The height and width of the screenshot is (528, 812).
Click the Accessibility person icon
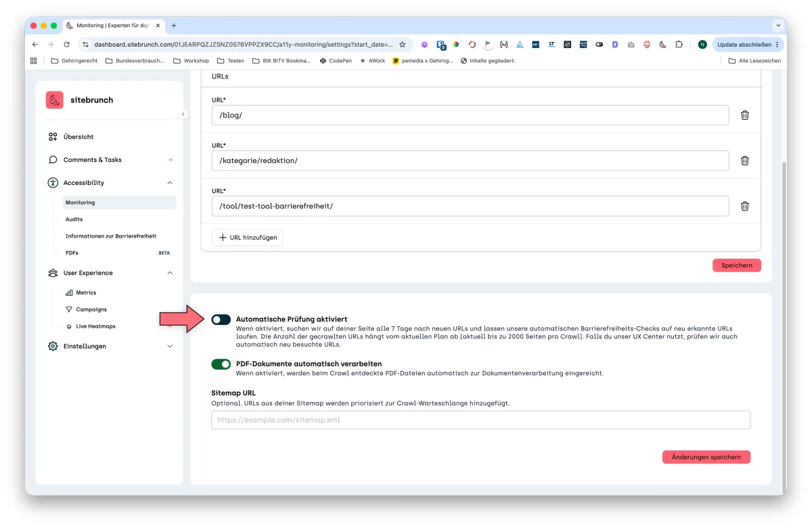tap(53, 183)
